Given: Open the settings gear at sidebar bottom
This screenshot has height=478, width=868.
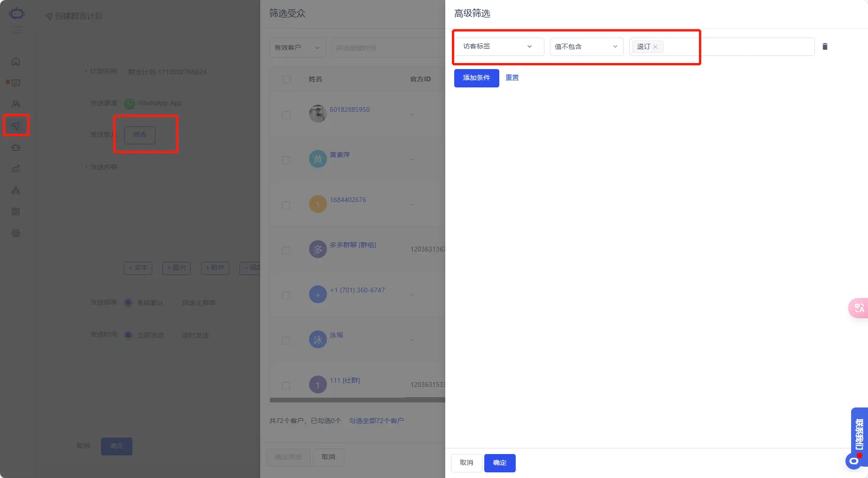Looking at the screenshot, I should pyautogui.click(x=15, y=233).
